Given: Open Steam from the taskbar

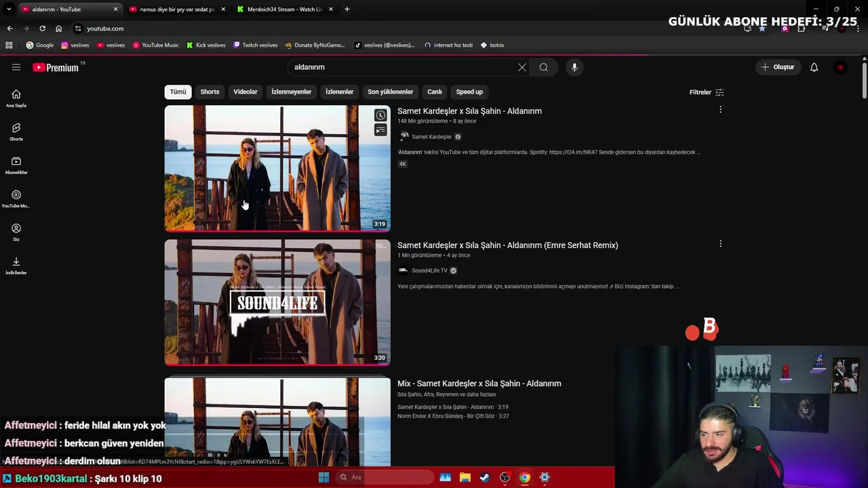Looking at the screenshot, I should [484, 477].
